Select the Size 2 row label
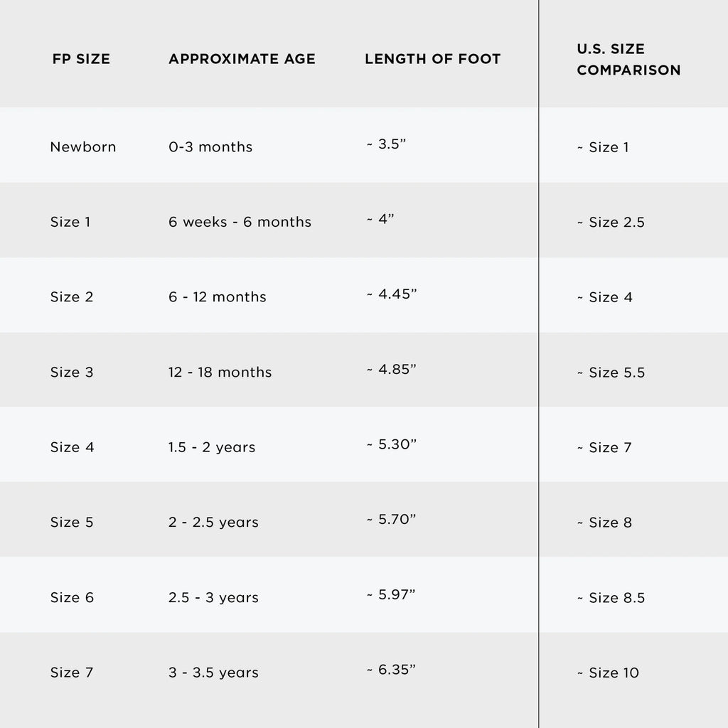This screenshot has width=728, height=728. point(72,297)
